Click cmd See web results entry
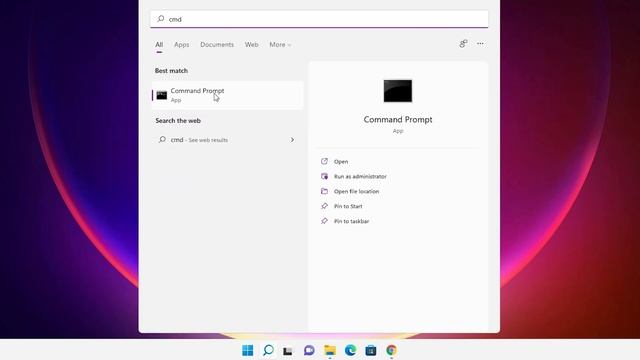Image resolution: width=640 pixels, height=360 pixels. click(x=228, y=140)
